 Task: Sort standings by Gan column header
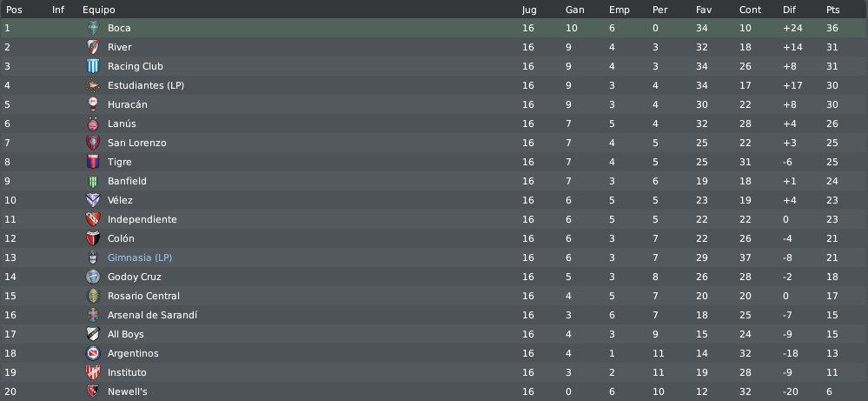574,10
